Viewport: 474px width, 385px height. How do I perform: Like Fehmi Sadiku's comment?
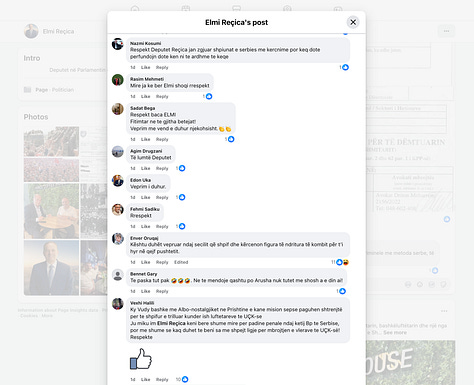pos(145,226)
